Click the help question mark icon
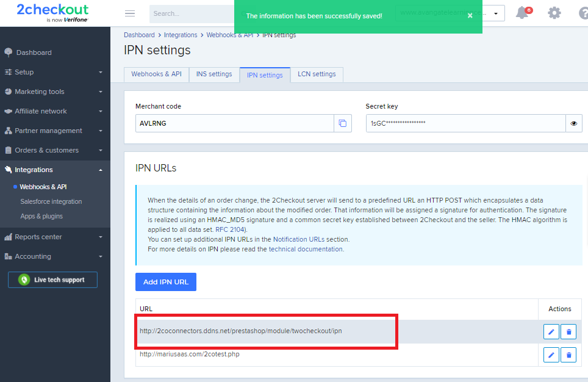The width and height of the screenshot is (588, 382). (583, 13)
